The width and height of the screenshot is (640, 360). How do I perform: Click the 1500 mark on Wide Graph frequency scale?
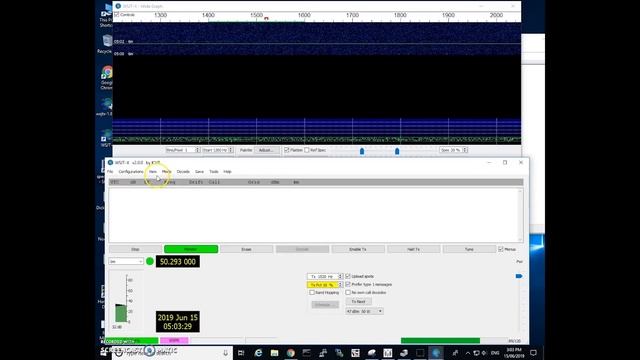(256, 15)
